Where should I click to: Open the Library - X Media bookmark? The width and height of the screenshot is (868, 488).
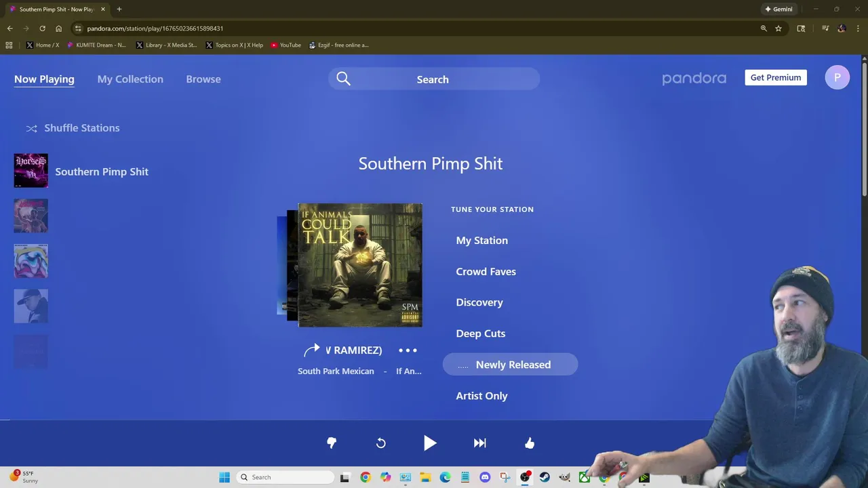click(x=166, y=45)
